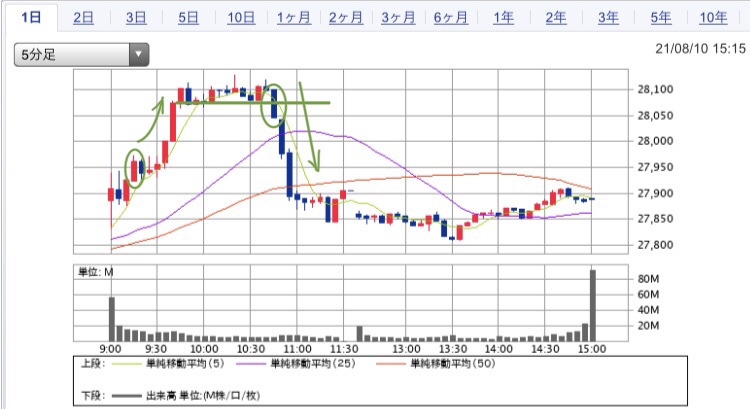
Task: Click the 27,850 price axis label
Action: click(655, 219)
